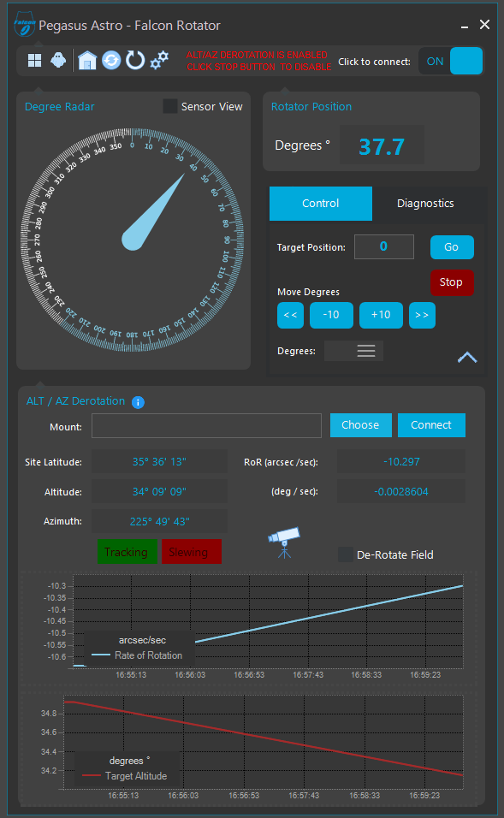Click the Target Position input field
This screenshot has width=504, height=818.
384,246
